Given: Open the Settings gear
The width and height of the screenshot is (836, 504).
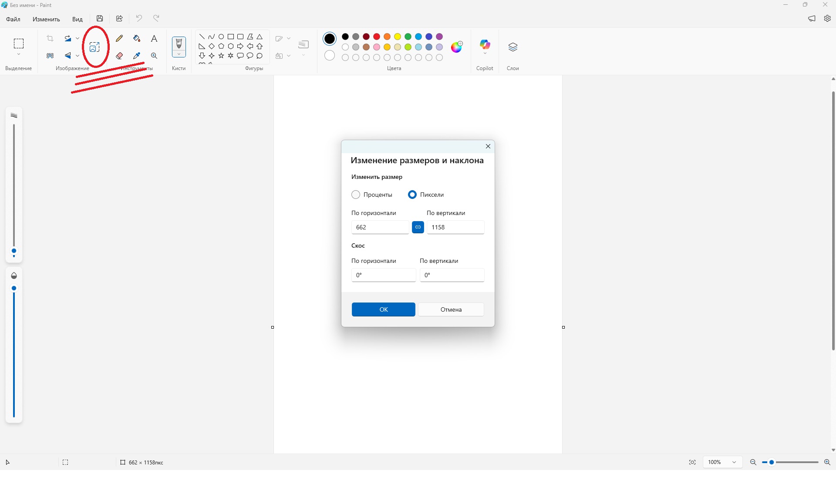Looking at the screenshot, I should 827,18.
